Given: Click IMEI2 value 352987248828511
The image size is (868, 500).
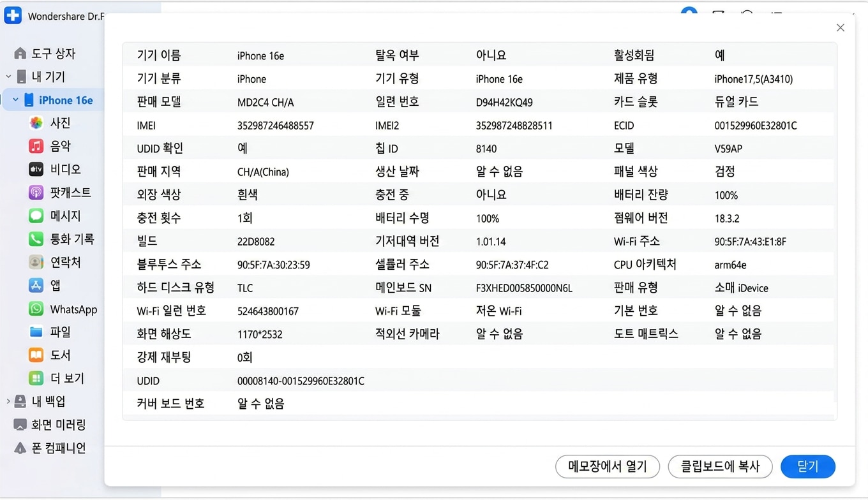Looking at the screenshot, I should point(514,126).
